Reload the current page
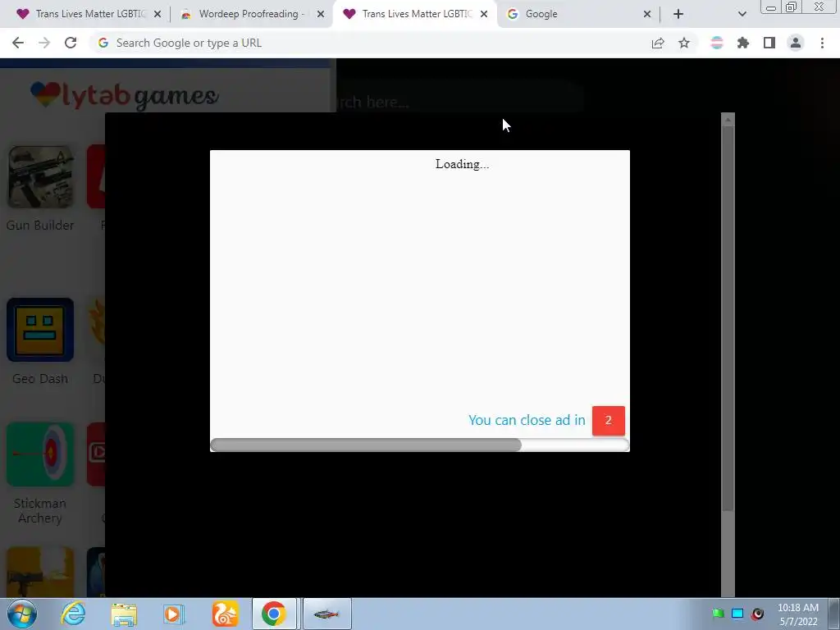This screenshot has width=840, height=630. pyautogui.click(x=71, y=43)
